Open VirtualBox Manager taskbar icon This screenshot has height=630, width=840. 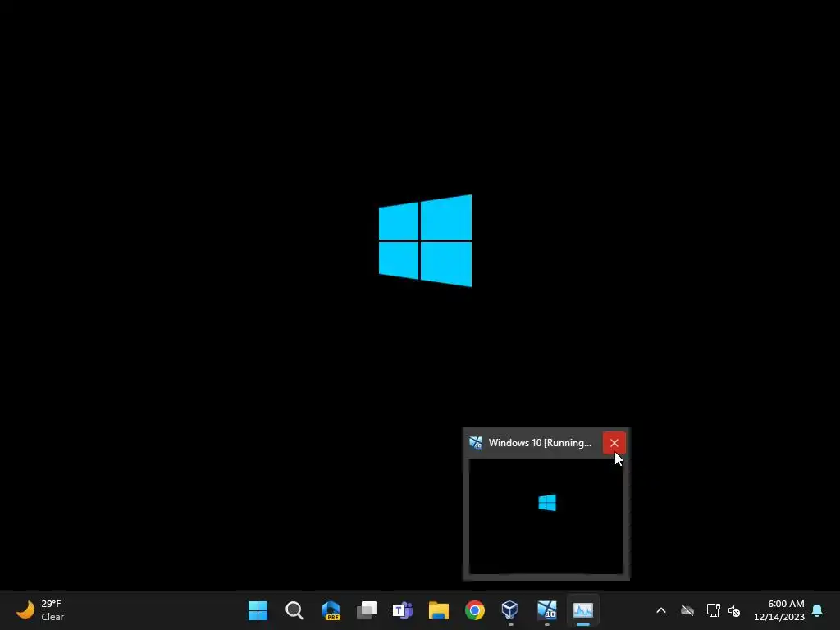point(510,610)
